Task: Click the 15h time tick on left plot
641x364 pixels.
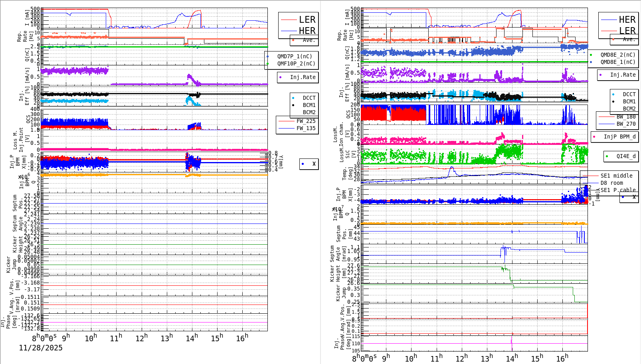Action: (217, 338)
